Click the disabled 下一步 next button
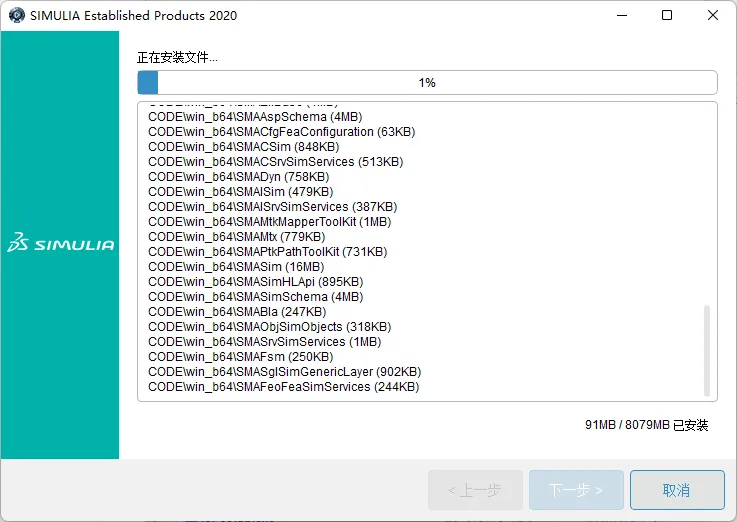 coord(576,490)
